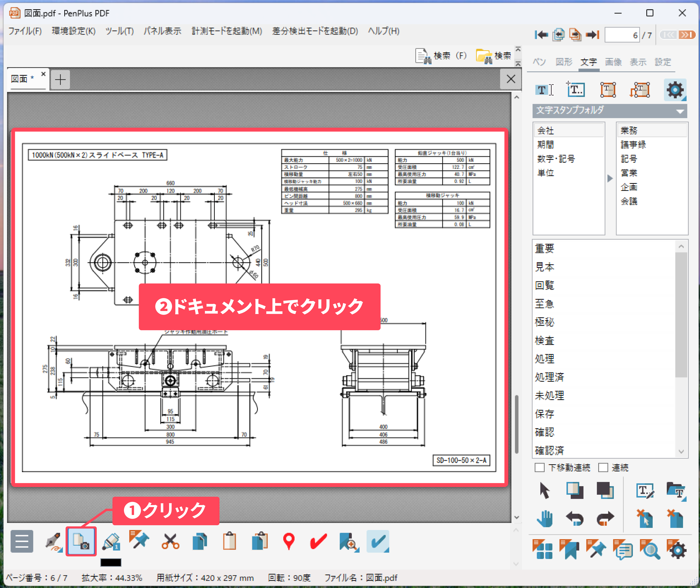Switch to the 表示 tab
The image size is (700, 588).
pos(638,62)
